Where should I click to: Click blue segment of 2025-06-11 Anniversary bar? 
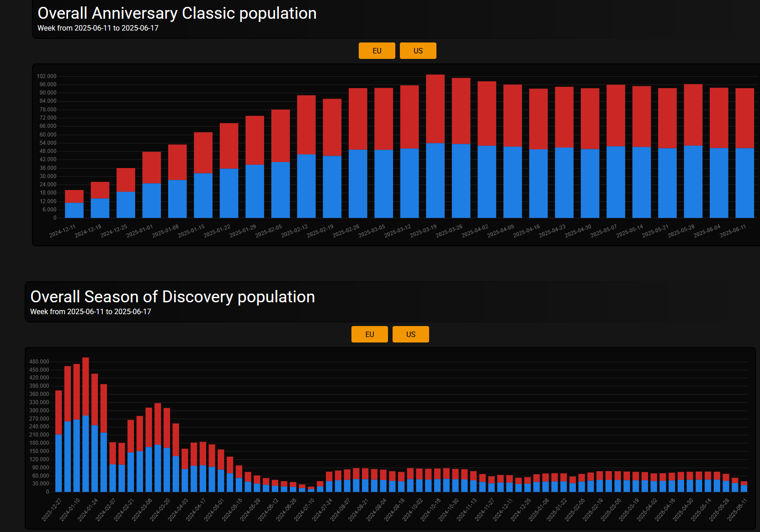point(744,183)
